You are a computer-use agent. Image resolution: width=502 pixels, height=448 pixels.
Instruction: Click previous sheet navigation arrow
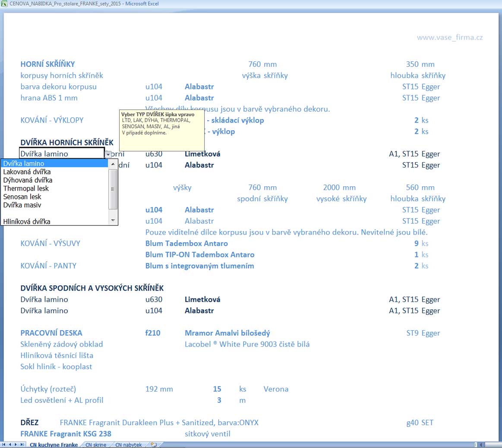9,445
